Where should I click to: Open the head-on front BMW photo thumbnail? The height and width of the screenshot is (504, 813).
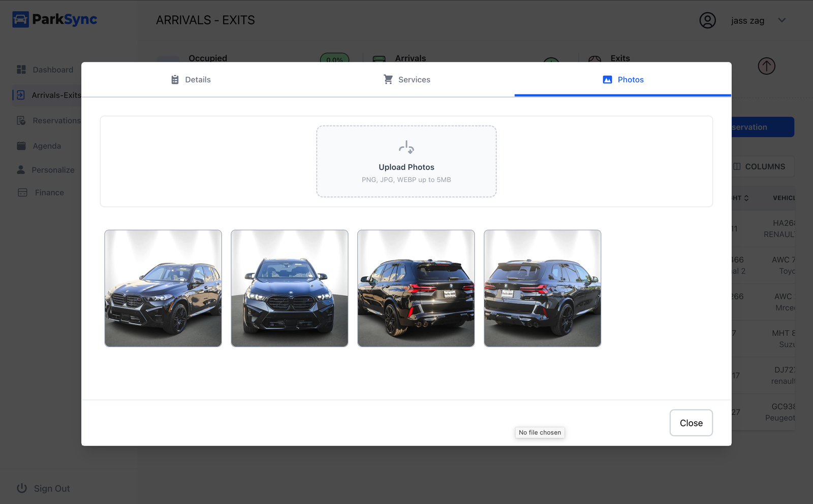pos(290,289)
